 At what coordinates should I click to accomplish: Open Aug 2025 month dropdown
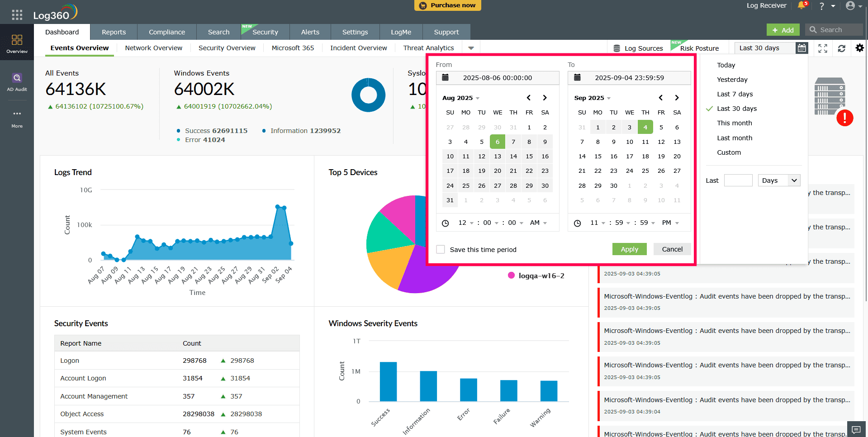tap(461, 98)
